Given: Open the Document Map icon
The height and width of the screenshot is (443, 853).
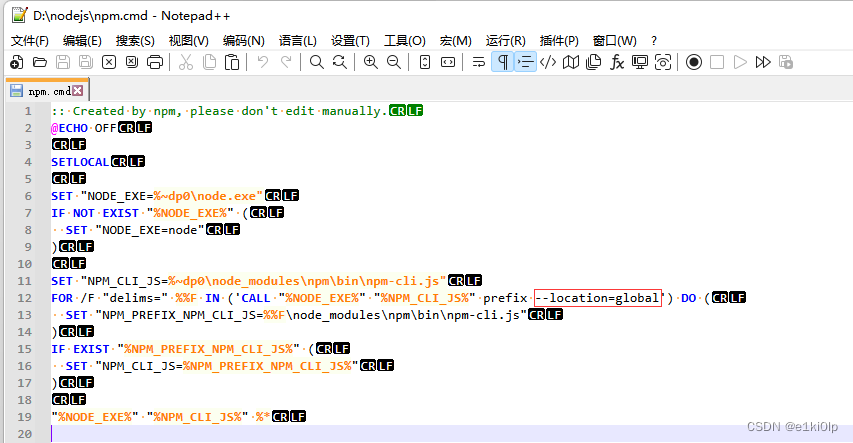Looking at the screenshot, I should tap(571, 63).
